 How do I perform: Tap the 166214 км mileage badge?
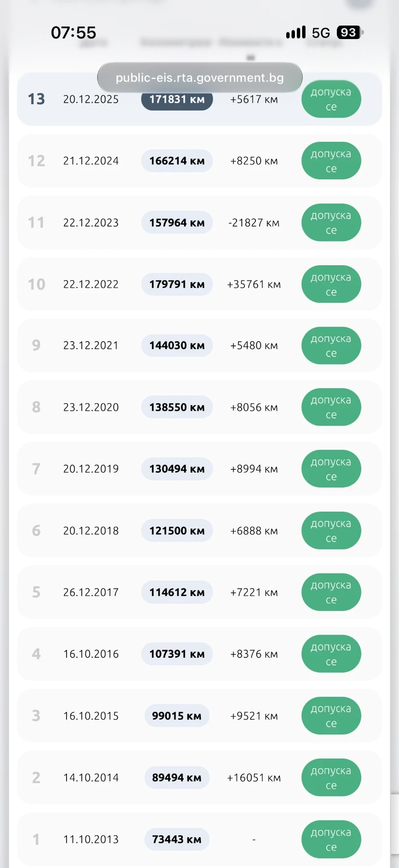tap(177, 161)
